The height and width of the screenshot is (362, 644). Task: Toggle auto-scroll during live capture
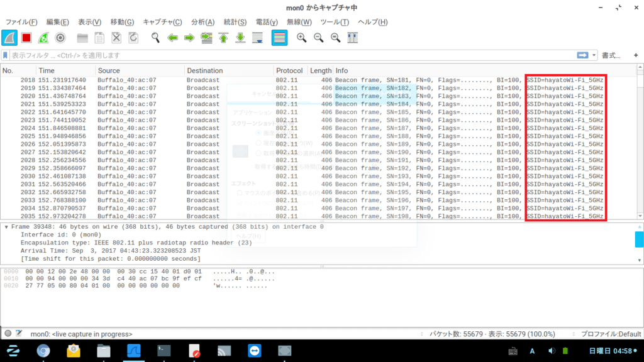pyautogui.click(x=257, y=38)
